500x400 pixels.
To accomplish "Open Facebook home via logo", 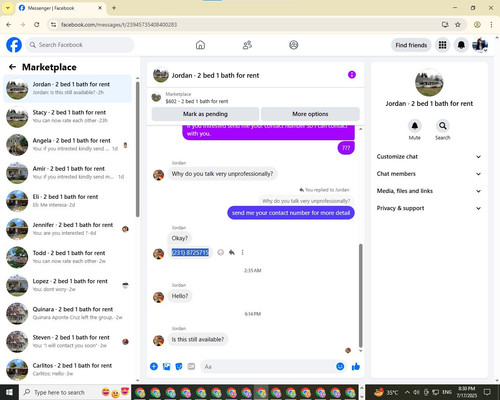I will pyautogui.click(x=14, y=45).
